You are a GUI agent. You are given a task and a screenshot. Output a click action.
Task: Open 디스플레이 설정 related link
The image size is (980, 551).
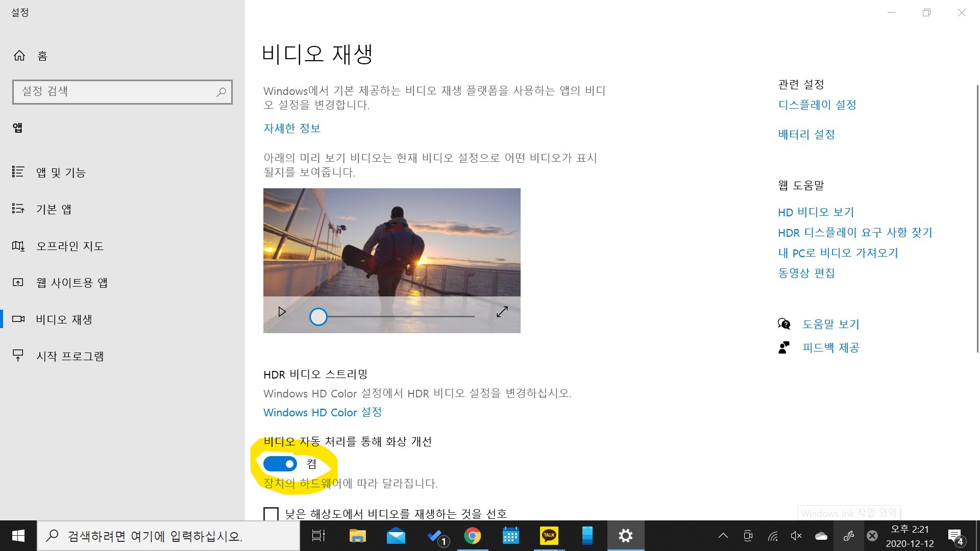[817, 105]
